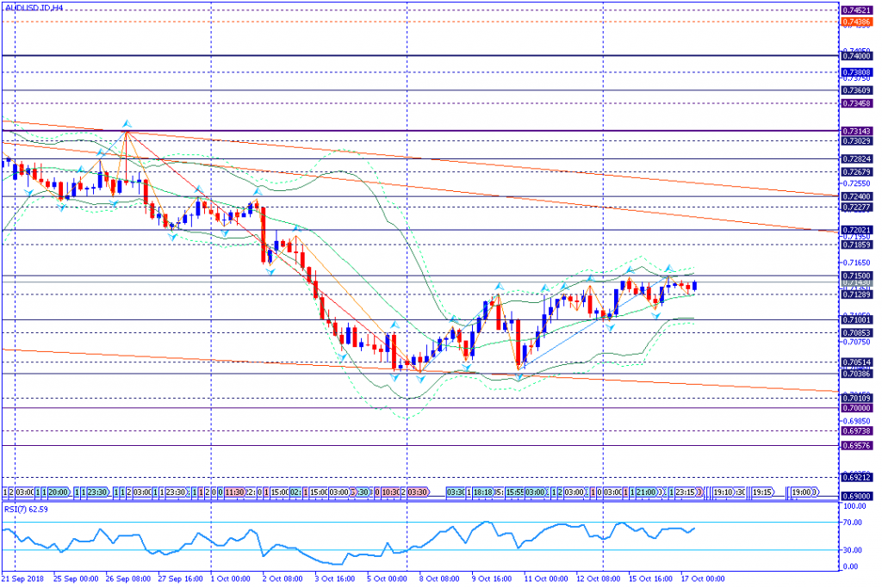
Task: Click the 0.73143 purple price level tag
Action: (x=854, y=131)
